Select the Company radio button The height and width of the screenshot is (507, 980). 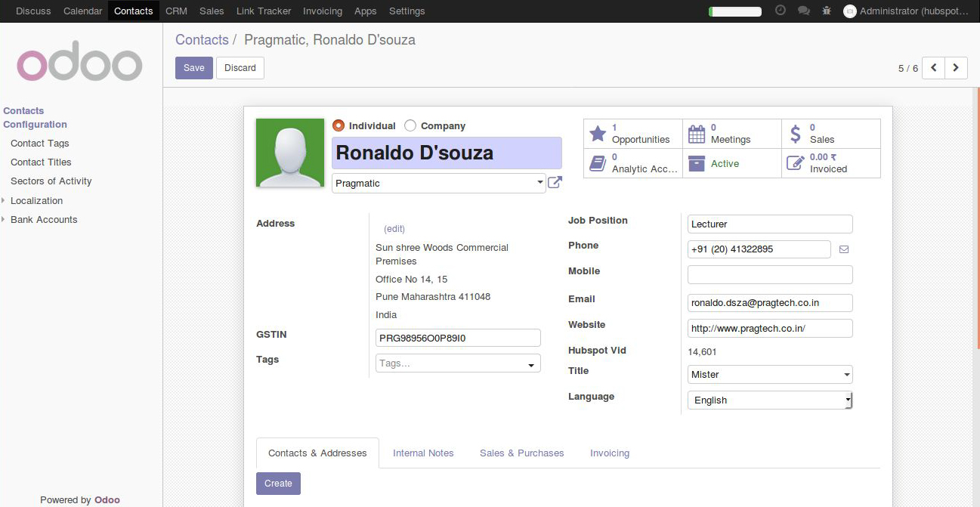click(410, 125)
